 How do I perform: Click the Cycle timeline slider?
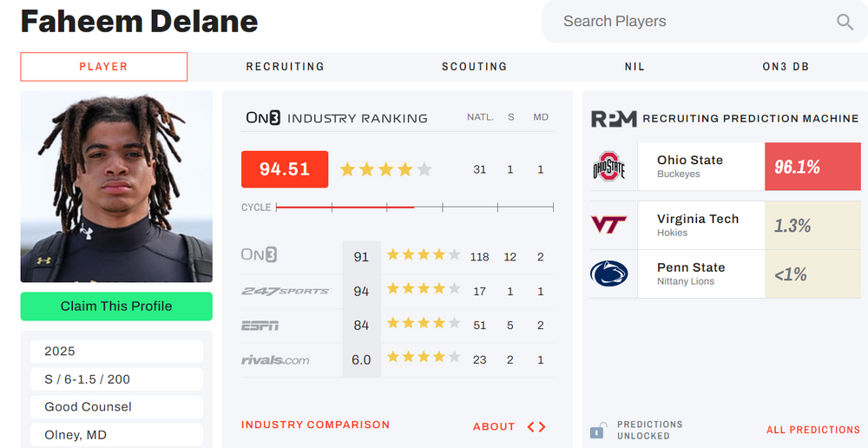[414, 208]
